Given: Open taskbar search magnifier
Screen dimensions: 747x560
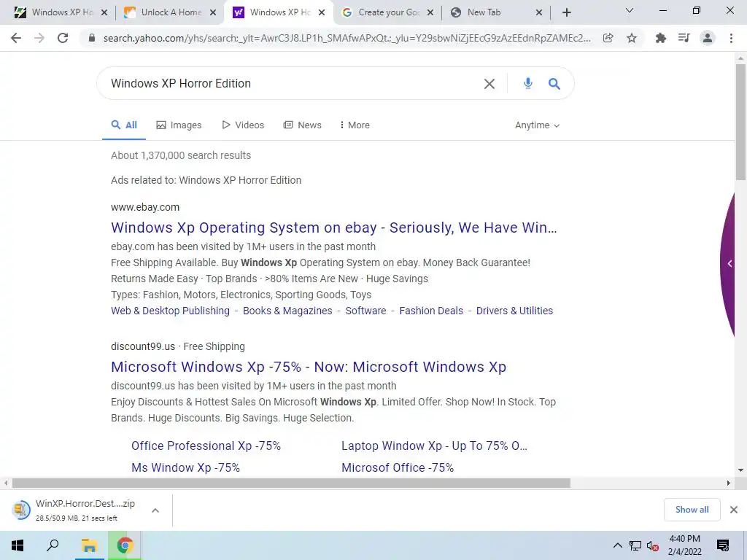Looking at the screenshot, I should click(53, 545).
